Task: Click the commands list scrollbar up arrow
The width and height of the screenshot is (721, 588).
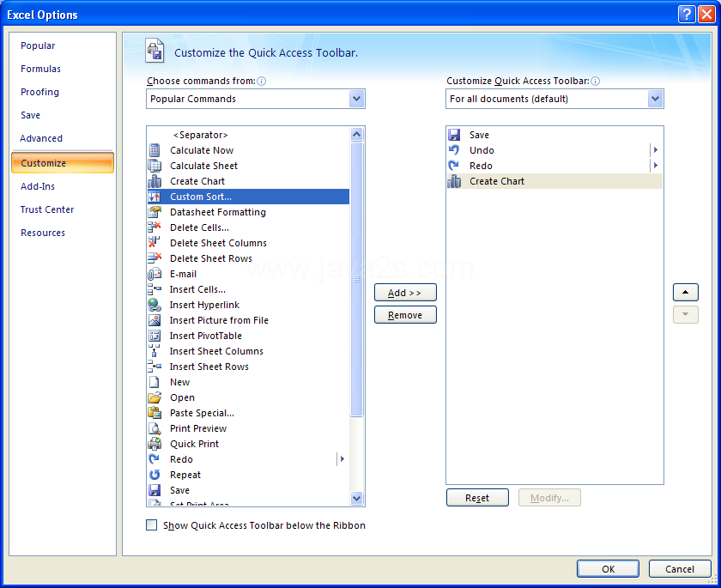Action: point(356,134)
